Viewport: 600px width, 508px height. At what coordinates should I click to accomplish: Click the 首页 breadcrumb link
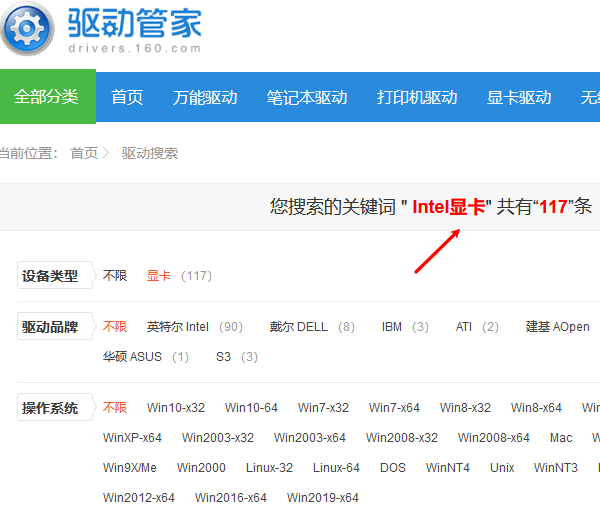[x=84, y=153]
